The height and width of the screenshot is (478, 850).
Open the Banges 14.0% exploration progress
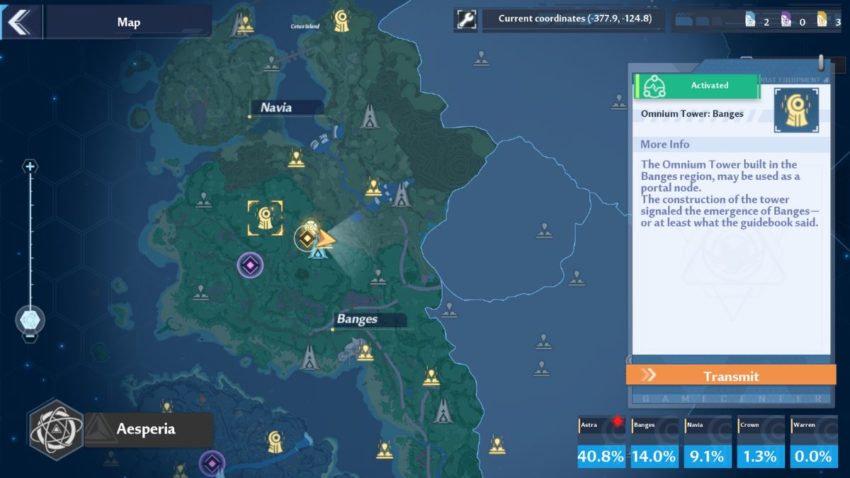coord(654,442)
